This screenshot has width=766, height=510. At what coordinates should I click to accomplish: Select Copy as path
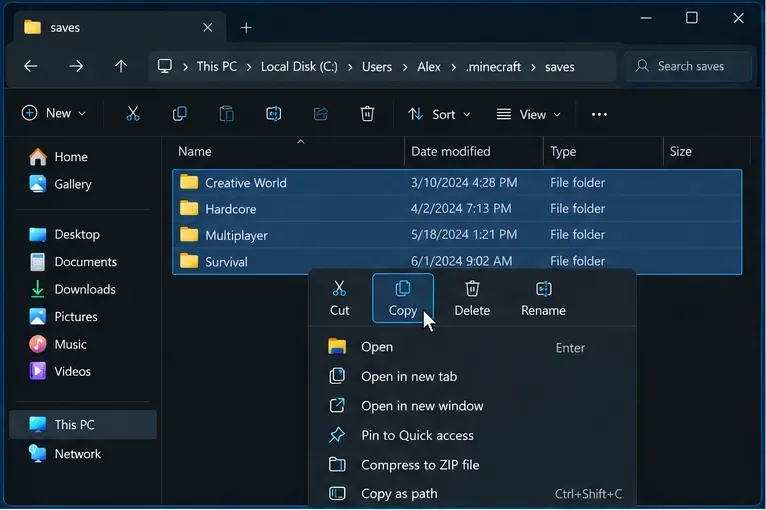(472, 493)
